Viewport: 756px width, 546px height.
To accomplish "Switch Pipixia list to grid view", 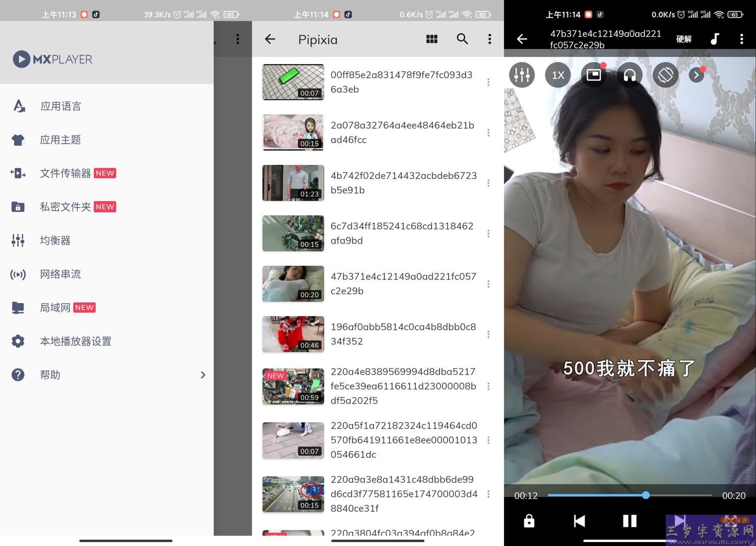I will click(x=432, y=39).
